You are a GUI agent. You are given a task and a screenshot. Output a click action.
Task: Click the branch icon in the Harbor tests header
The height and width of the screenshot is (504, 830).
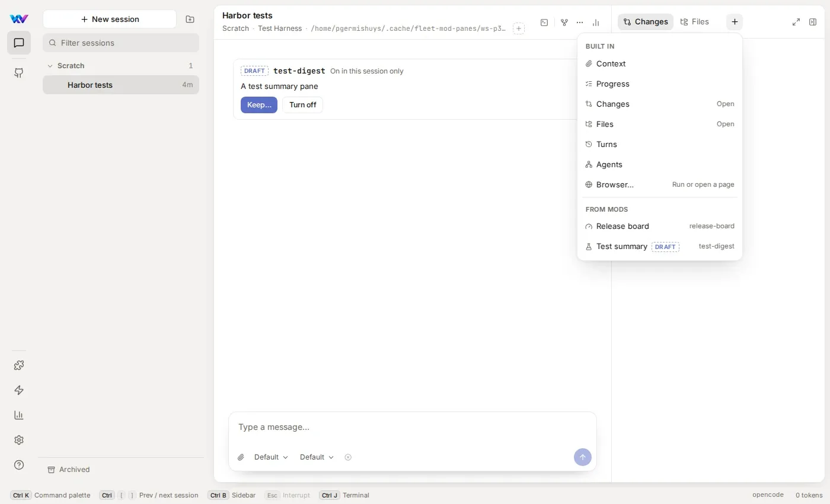point(564,23)
